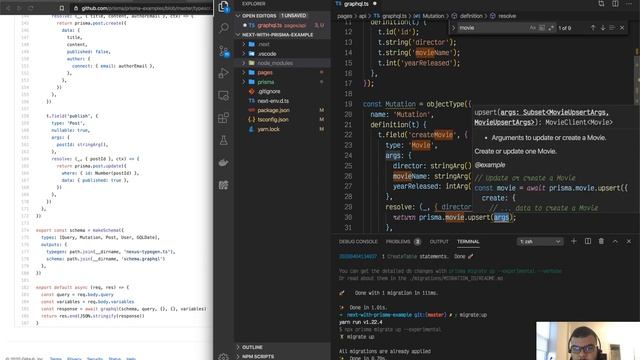
Task: Toggle Match Whole Word in find widget
Action: point(542,28)
